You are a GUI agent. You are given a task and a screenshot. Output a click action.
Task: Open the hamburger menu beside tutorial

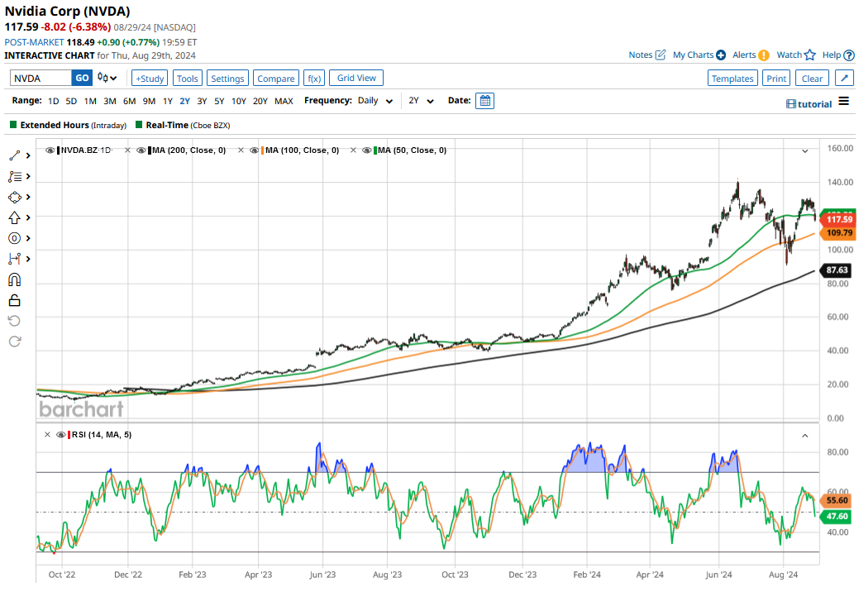[843, 102]
